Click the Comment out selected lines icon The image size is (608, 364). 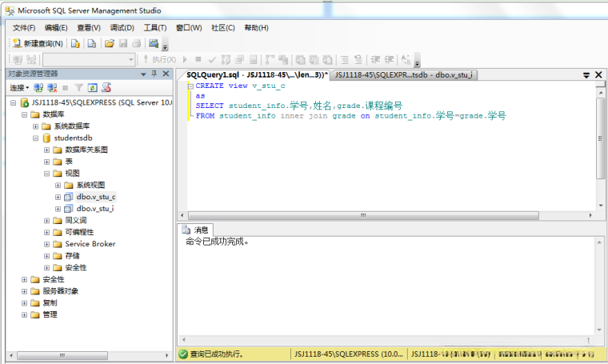tap(345, 59)
